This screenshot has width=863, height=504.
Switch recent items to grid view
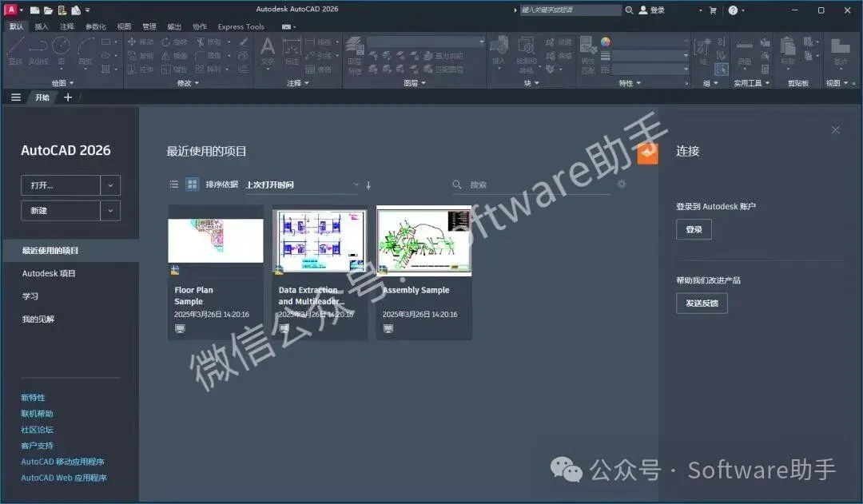(192, 185)
